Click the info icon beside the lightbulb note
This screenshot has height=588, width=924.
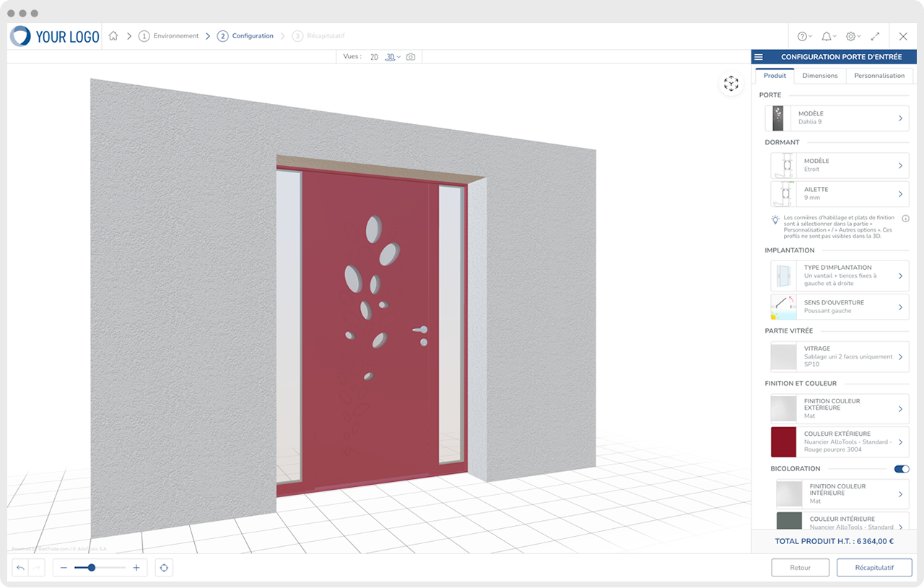[x=905, y=218]
